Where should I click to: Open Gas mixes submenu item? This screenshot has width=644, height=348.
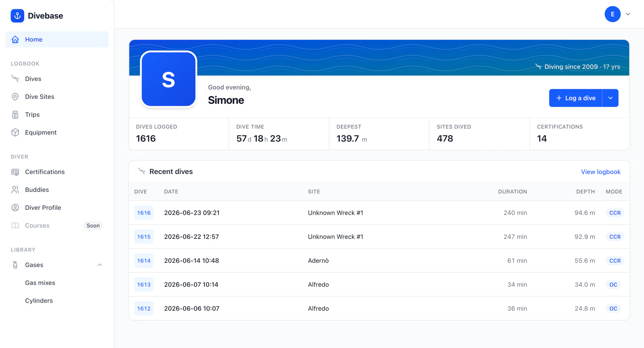[x=40, y=283]
